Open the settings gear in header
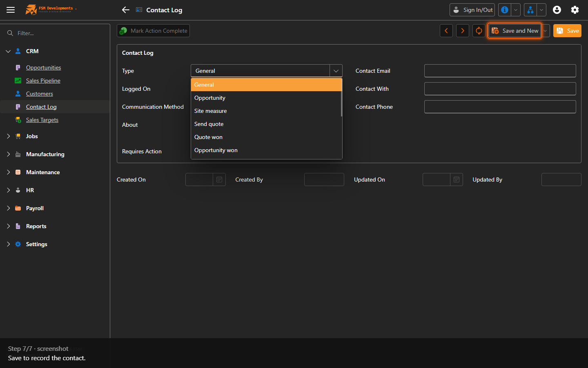Screen dimensions: 588x368 pyautogui.click(x=575, y=10)
